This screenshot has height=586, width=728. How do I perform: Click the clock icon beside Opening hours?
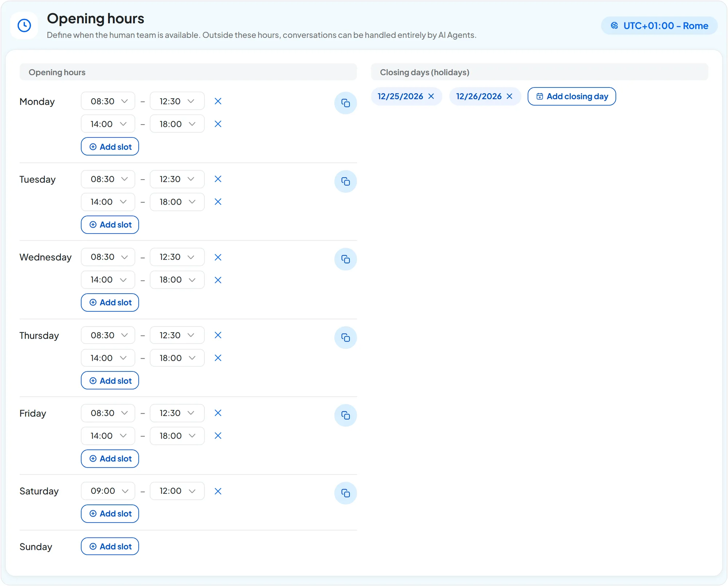click(x=24, y=25)
